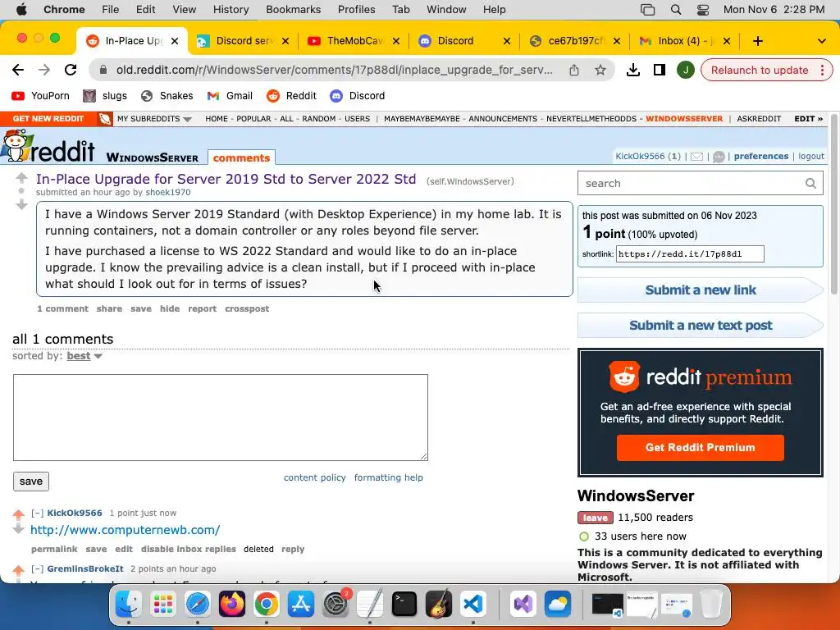Screen dimensions: 840x630
Task: Open the Bookmarks menu in menu bar
Action: 293,9
